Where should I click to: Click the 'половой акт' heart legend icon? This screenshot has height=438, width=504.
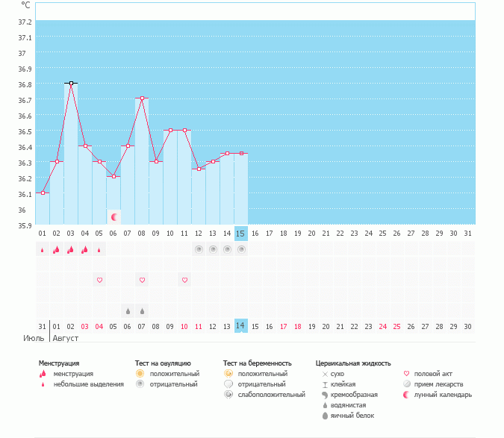pyautogui.click(x=407, y=373)
